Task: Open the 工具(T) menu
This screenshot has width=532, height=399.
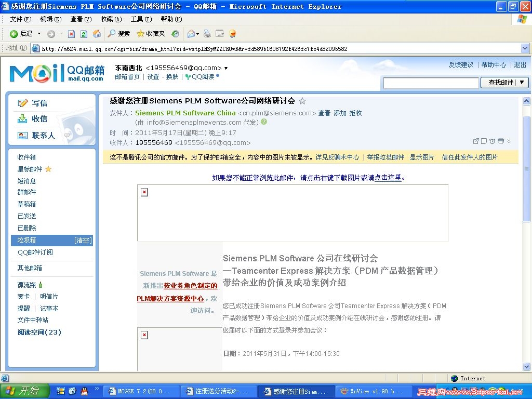Action: click(141, 19)
